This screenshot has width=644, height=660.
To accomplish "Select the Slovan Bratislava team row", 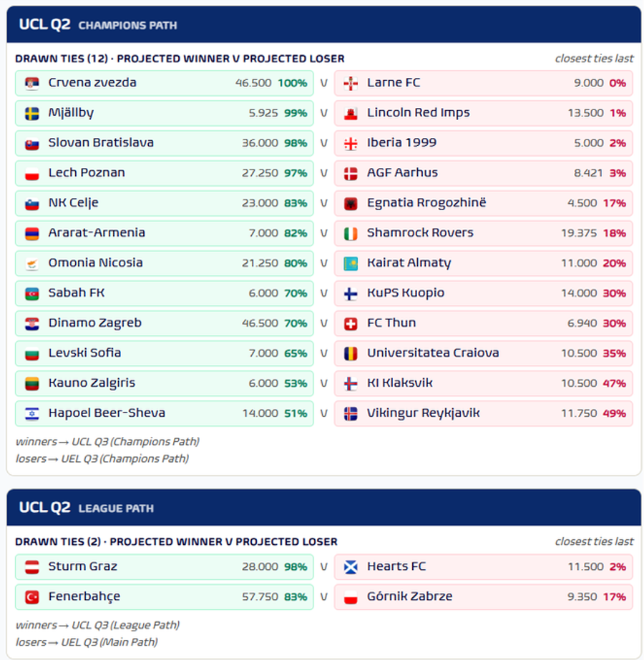I will 165,143.
